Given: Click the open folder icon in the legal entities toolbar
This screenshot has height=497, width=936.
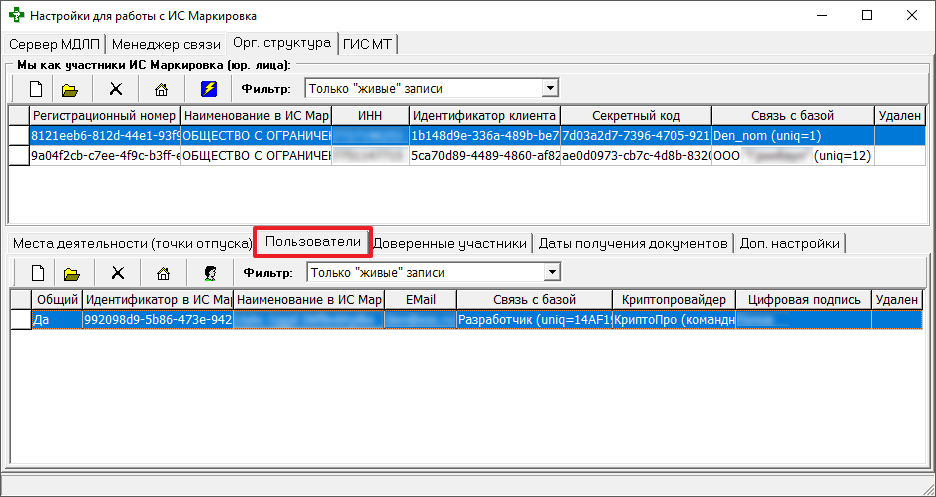Looking at the screenshot, I should pyautogui.click(x=70, y=89).
